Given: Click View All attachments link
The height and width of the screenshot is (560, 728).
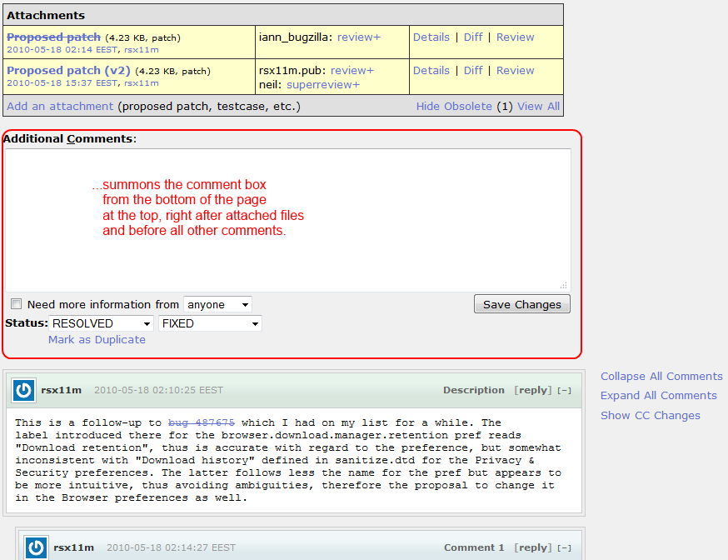Looking at the screenshot, I should pos(538,107).
